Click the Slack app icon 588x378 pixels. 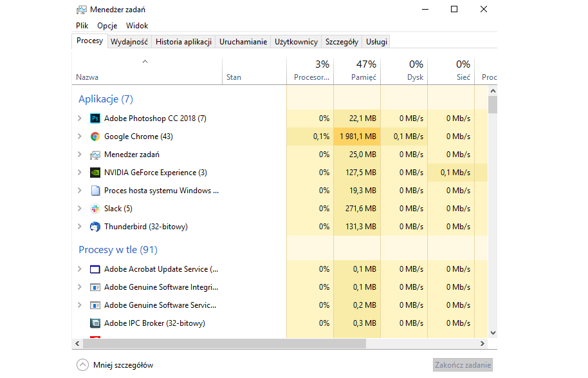95,209
